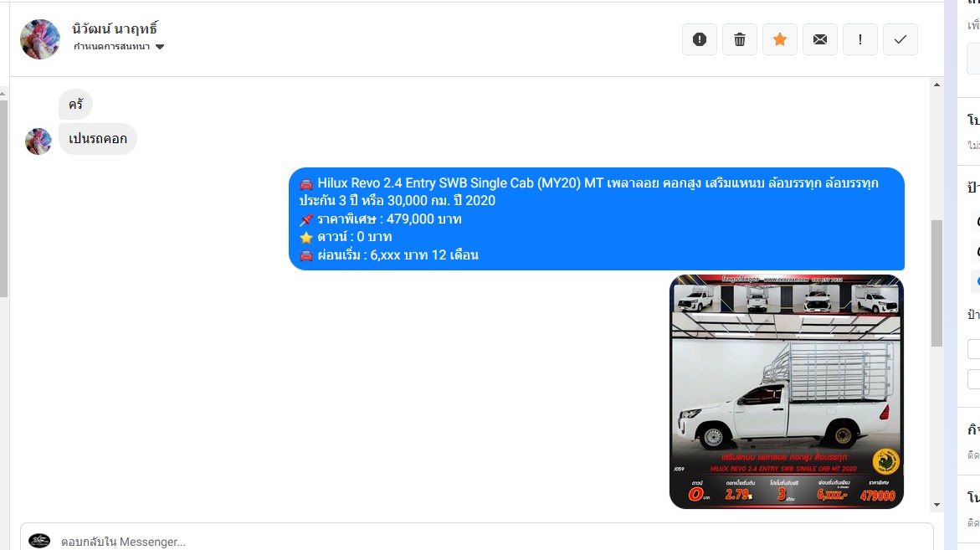Open the white Hilux Revo truck image
The width and height of the screenshot is (980, 550).
(786, 391)
